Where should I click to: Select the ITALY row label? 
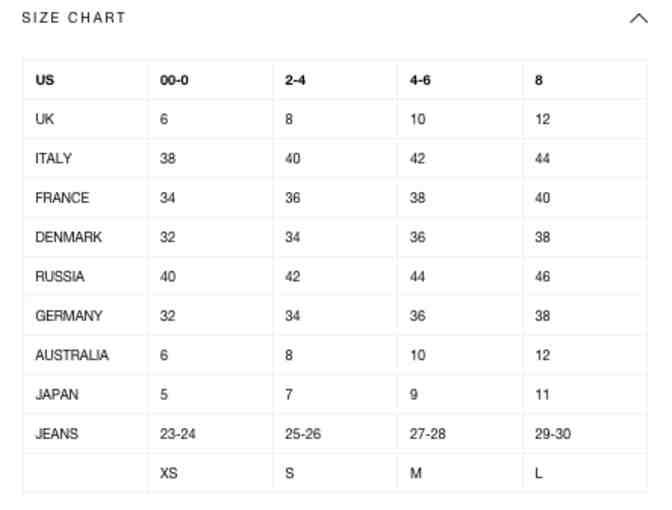pyautogui.click(x=54, y=158)
